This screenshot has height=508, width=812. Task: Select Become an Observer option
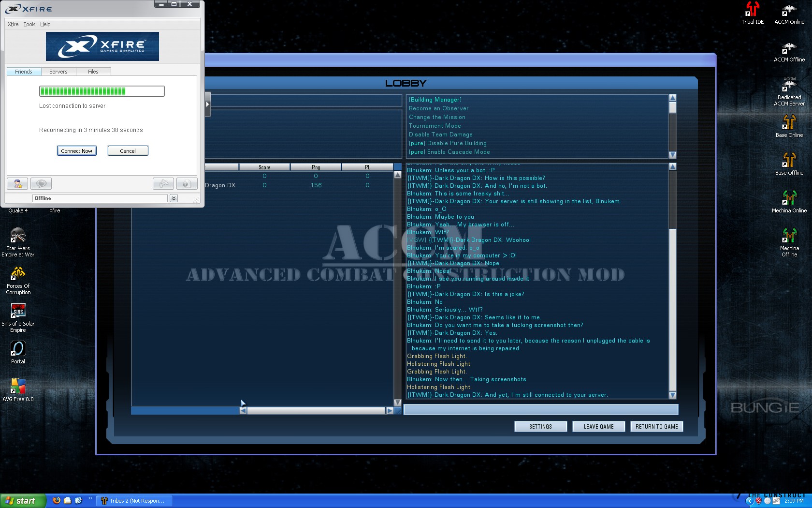click(438, 108)
